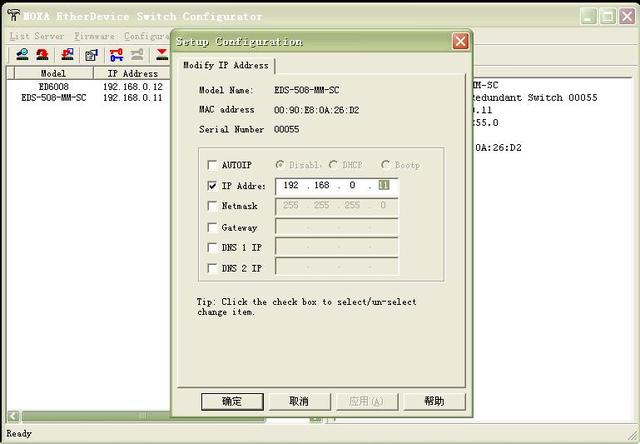Click 'Redundant Switch 00055' text in right pane
This screenshot has width=640, height=444.
535,98
